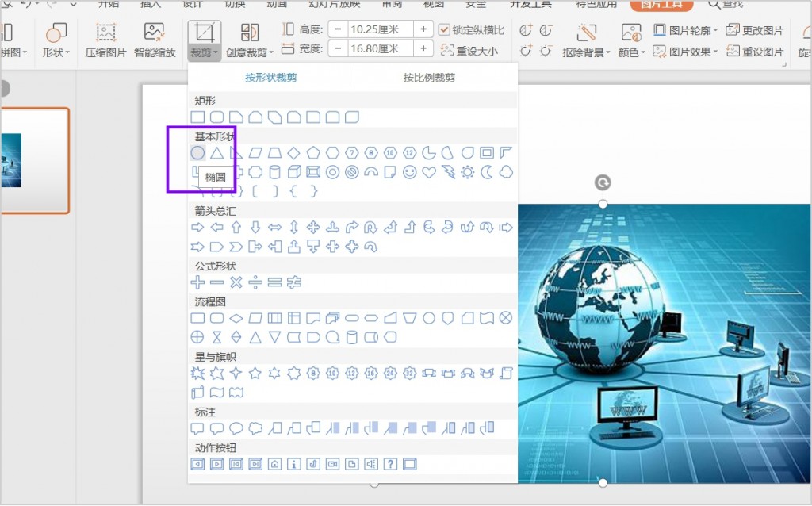Decrease the width value with minus button
This screenshot has height=506, width=812.
coord(338,48)
